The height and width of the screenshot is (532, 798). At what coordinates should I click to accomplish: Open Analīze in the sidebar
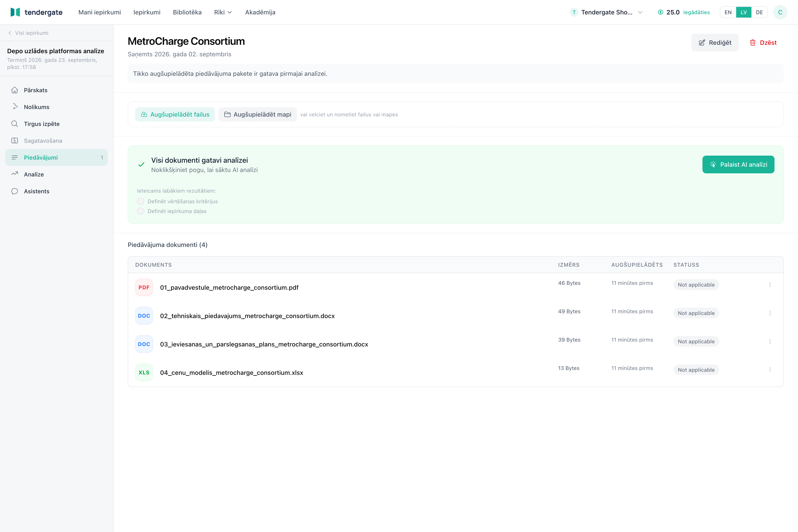click(x=56, y=174)
